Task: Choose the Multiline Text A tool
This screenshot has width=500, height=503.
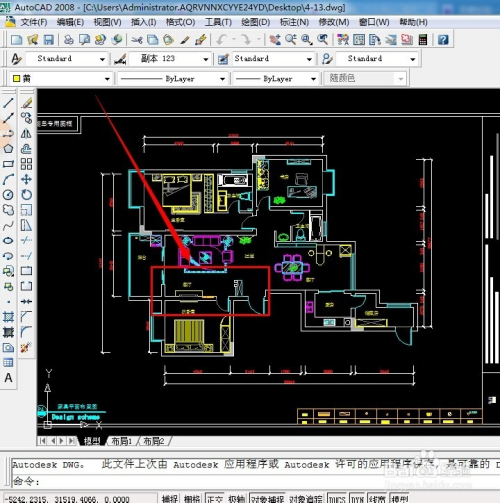Action: [x=8, y=378]
